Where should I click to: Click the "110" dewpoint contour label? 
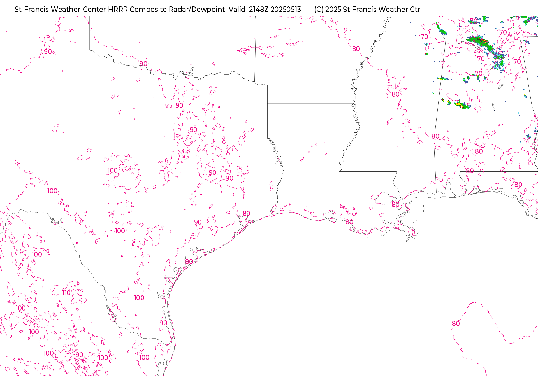point(66,293)
